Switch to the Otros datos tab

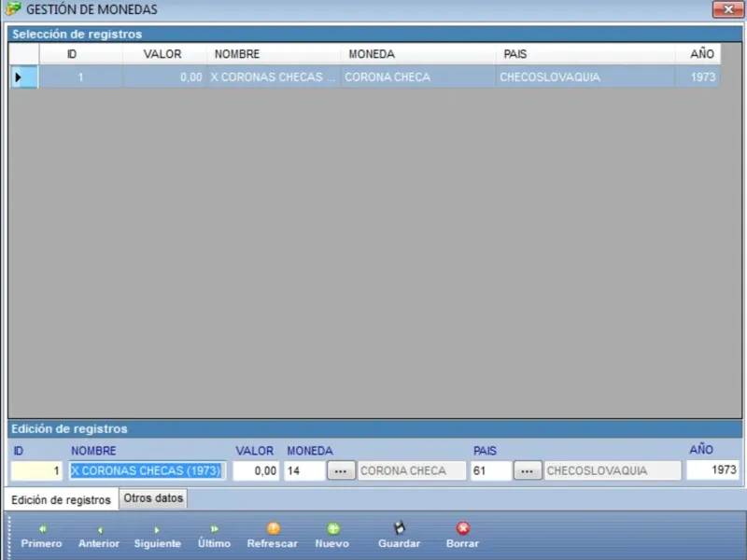[153, 498]
